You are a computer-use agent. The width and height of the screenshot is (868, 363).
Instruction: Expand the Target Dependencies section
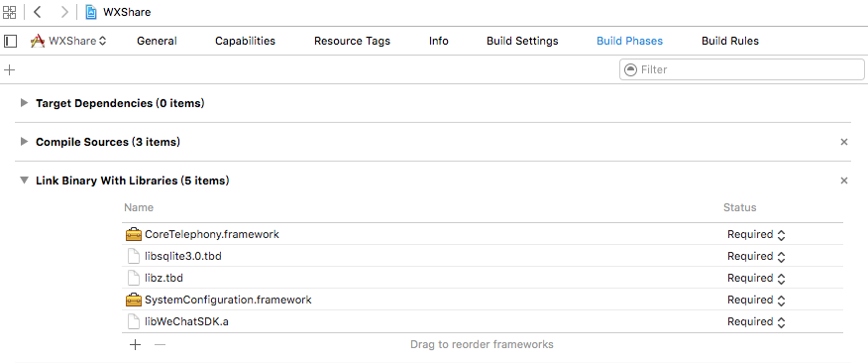24,102
